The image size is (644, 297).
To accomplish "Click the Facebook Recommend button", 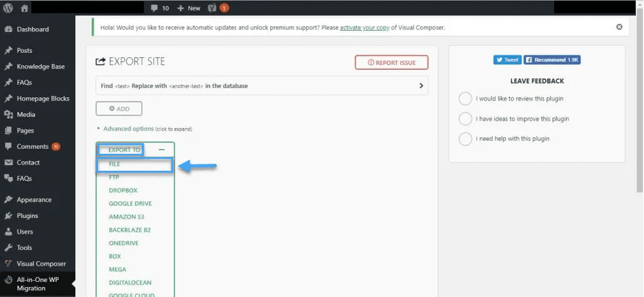I will [x=552, y=60].
